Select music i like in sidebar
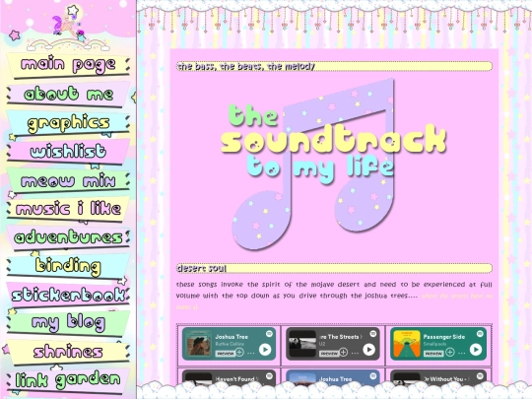The width and height of the screenshot is (532, 399). click(68, 209)
